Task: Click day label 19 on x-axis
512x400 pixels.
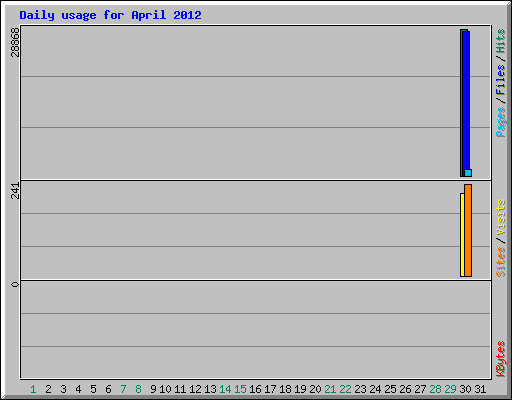Action: (300, 389)
